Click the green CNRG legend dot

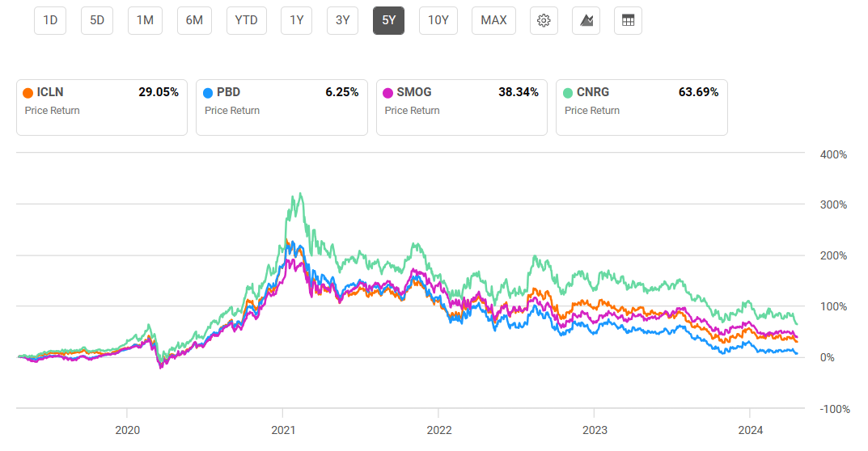point(569,93)
